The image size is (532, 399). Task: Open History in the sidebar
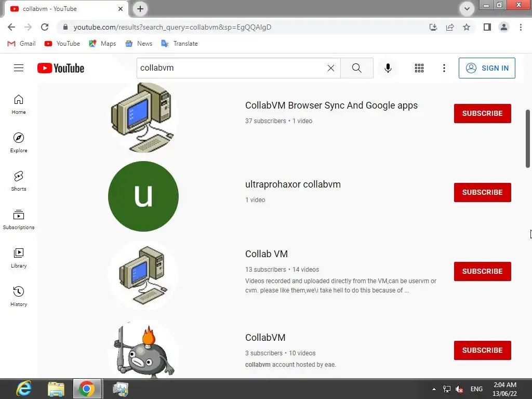[19, 296]
